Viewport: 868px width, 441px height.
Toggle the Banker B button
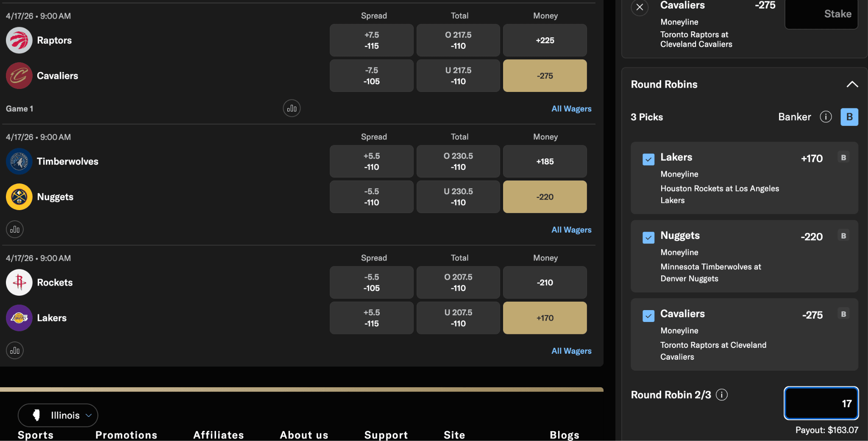(x=849, y=117)
